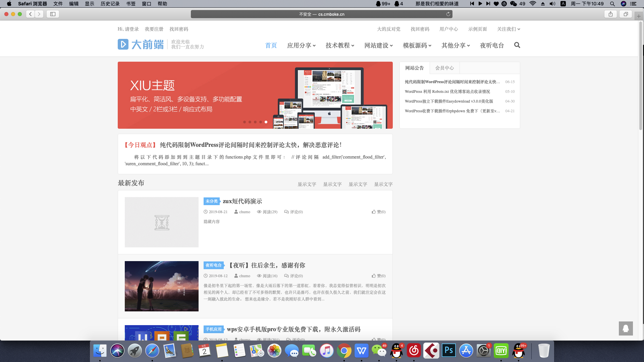Select the last carousel indicator dot
This screenshot has height=362, width=644.
(266, 122)
